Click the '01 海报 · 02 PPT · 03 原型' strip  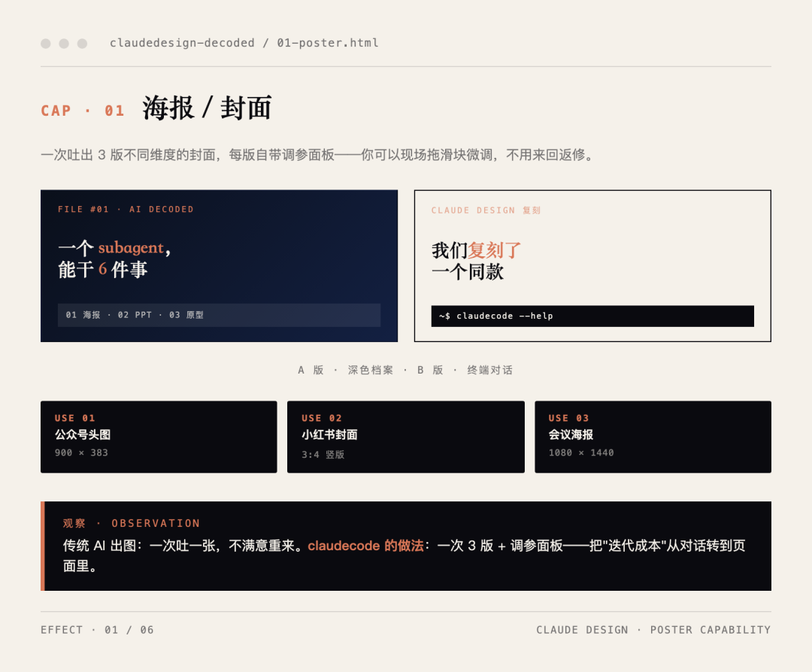[219, 315]
